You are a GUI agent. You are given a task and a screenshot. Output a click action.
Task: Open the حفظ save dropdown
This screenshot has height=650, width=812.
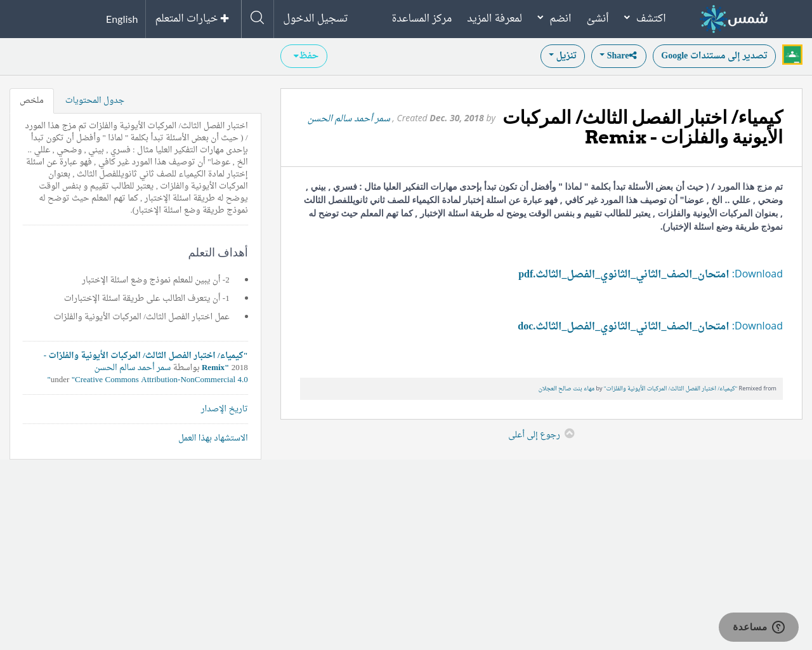304,56
